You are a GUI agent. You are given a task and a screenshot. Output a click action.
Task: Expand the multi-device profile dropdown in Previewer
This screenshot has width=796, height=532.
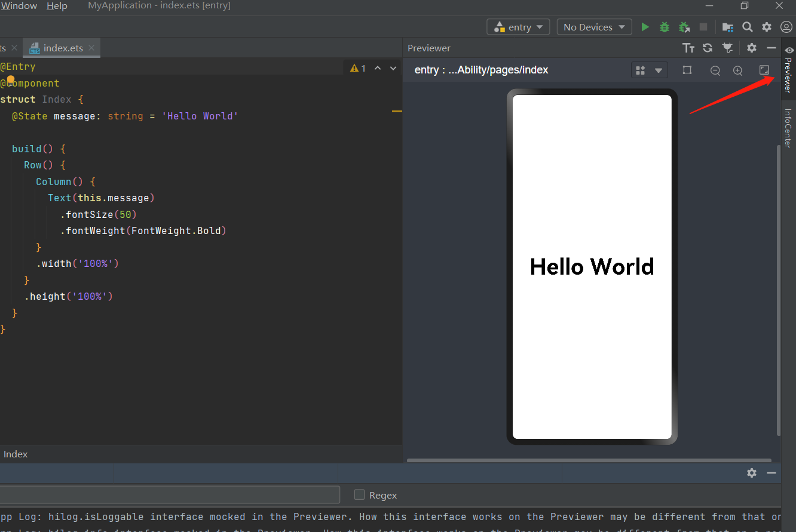click(649, 70)
